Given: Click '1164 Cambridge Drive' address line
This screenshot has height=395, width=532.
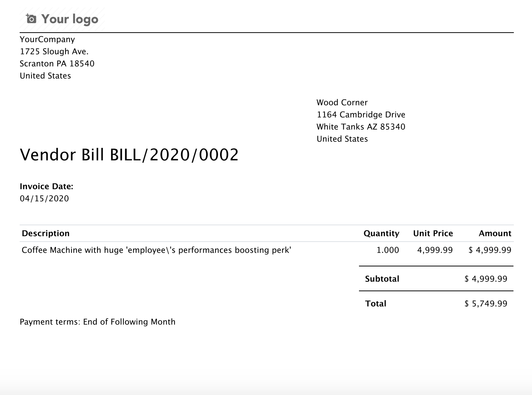Looking at the screenshot, I should [x=361, y=115].
